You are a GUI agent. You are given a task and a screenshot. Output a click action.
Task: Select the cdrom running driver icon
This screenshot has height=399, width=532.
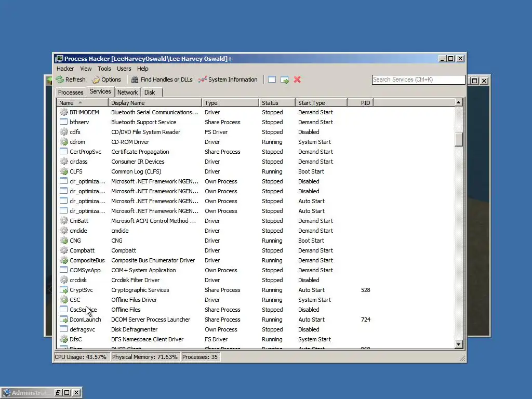(x=64, y=141)
